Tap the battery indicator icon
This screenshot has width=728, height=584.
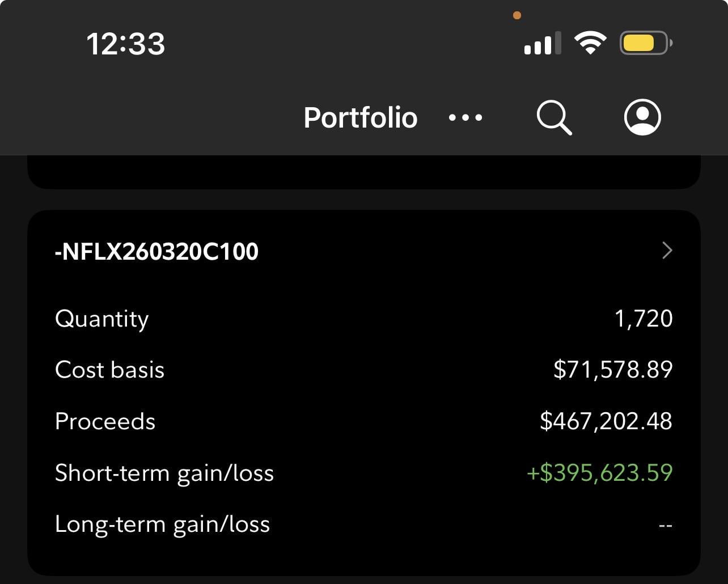coord(646,43)
